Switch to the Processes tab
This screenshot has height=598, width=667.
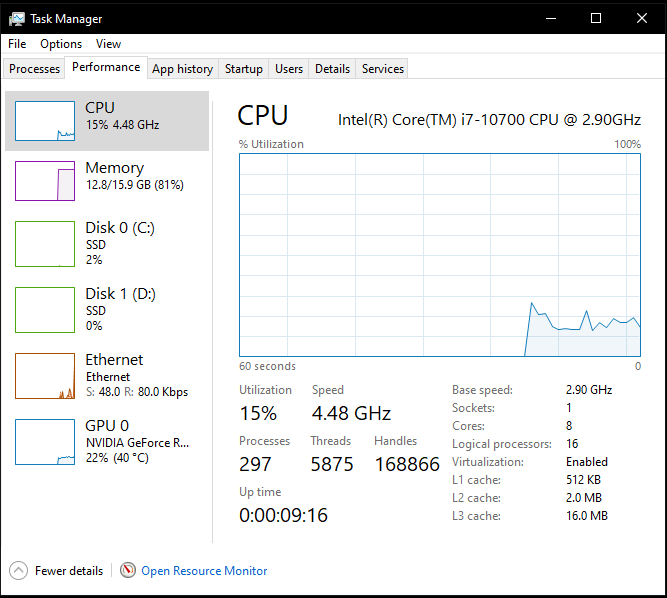[x=35, y=69]
